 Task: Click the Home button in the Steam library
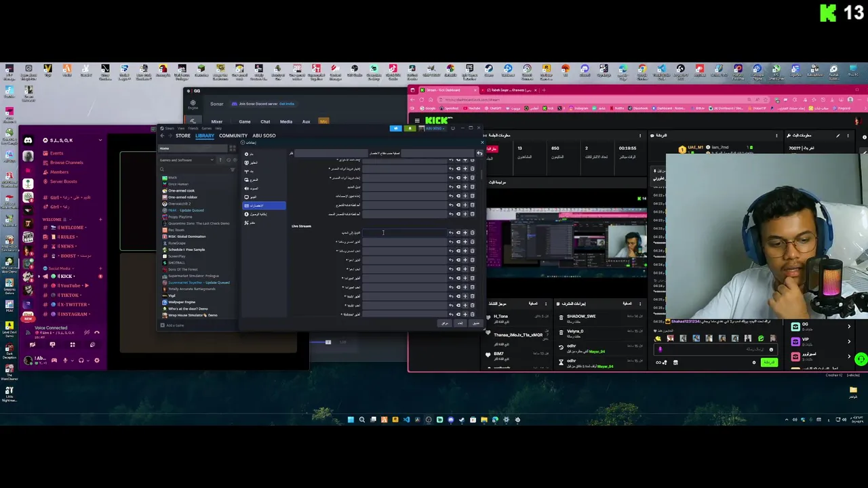click(x=193, y=148)
